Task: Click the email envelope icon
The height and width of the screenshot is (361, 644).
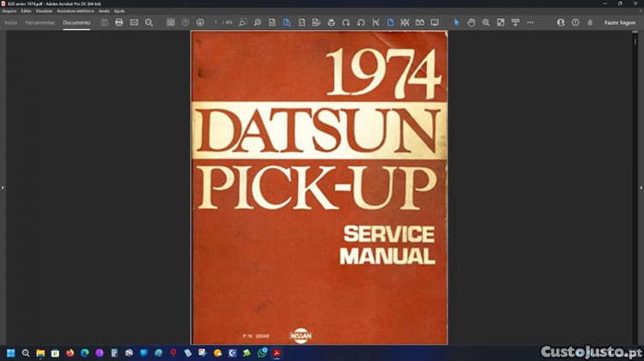Action: (134, 22)
